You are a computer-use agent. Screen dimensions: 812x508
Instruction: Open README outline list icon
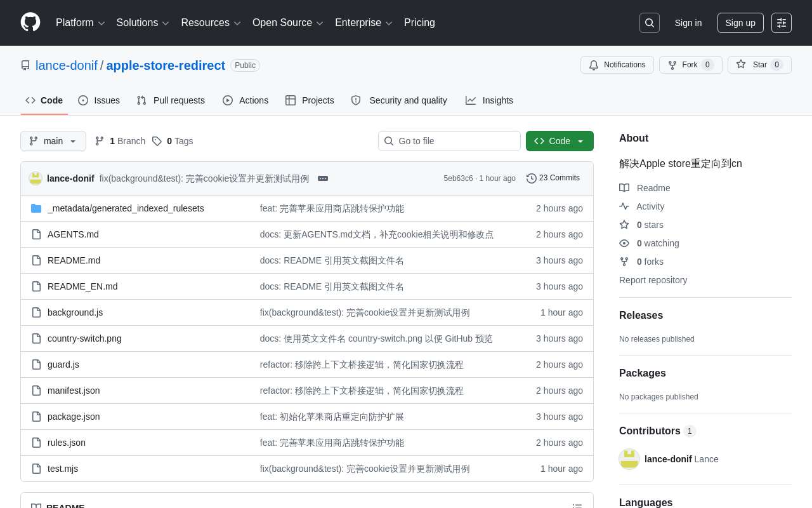point(577,507)
